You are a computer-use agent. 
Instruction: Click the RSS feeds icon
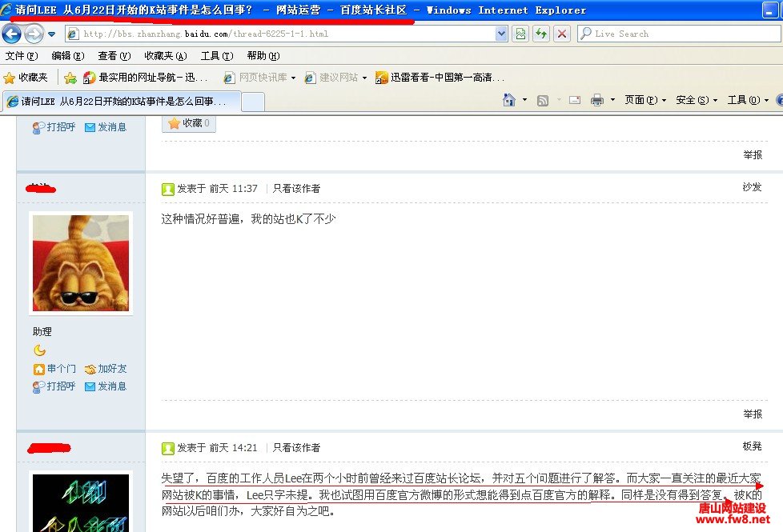pyautogui.click(x=543, y=100)
